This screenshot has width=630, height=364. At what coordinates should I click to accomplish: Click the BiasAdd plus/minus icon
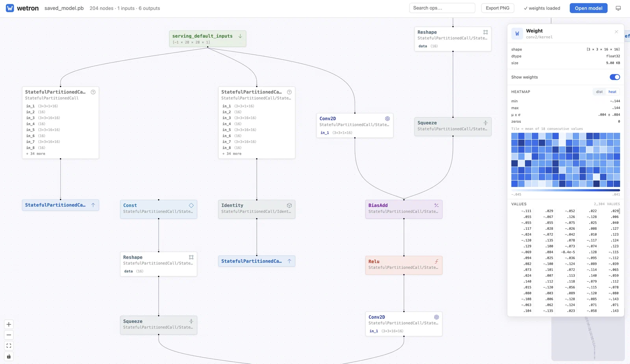point(436,205)
